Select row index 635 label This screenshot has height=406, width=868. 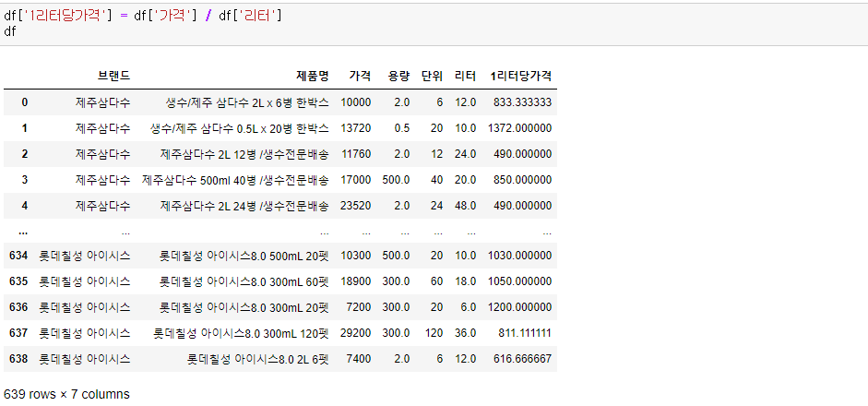coord(18,281)
